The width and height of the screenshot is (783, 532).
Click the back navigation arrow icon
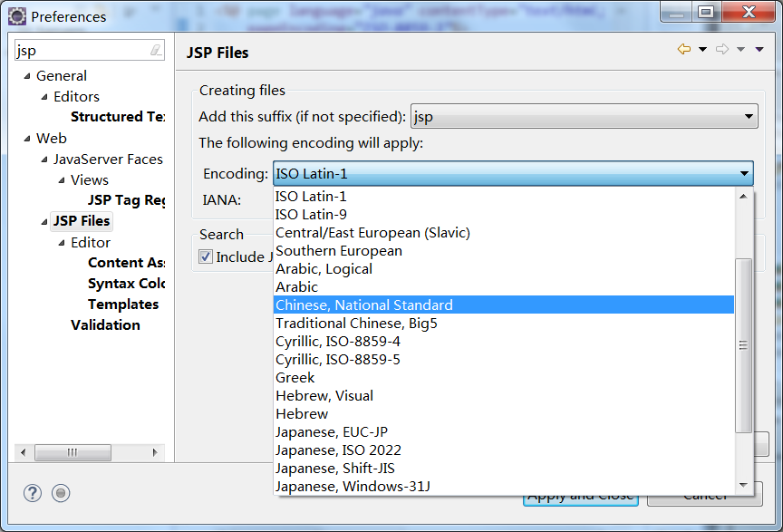(683, 49)
